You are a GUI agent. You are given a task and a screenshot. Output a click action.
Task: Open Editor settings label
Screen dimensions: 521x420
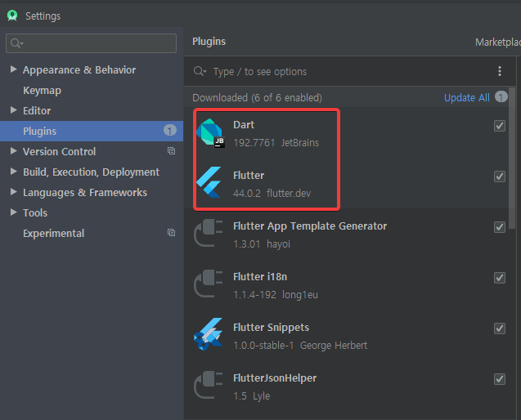click(x=37, y=111)
